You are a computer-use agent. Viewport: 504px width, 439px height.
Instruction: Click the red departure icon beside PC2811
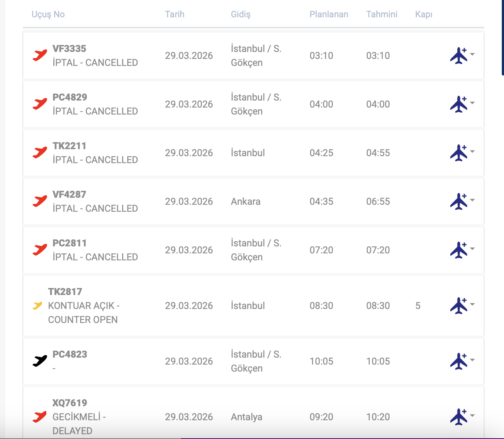(x=40, y=250)
